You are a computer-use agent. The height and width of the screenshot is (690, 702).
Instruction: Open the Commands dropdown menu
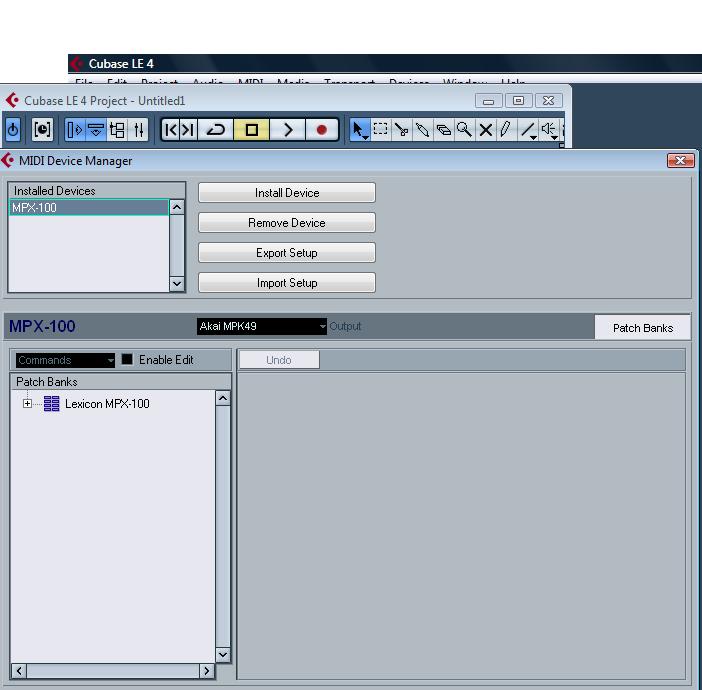click(65, 360)
